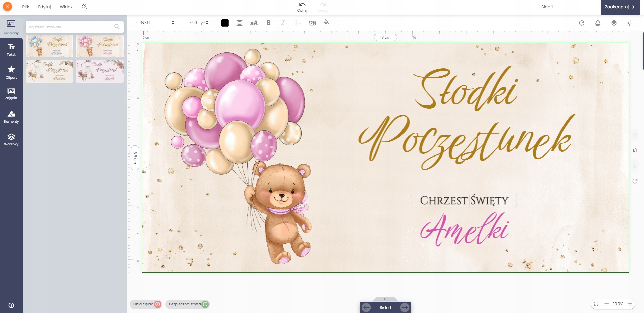Expand the Side 1 page panel chevron
644x313 pixels.
tap(385, 299)
